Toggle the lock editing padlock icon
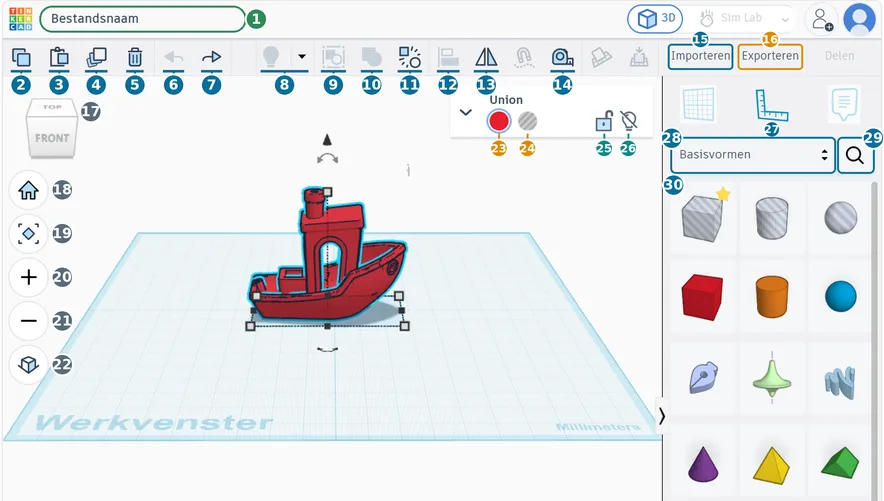The image size is (884, 501). pyautogui.click(x=604, y=121)
